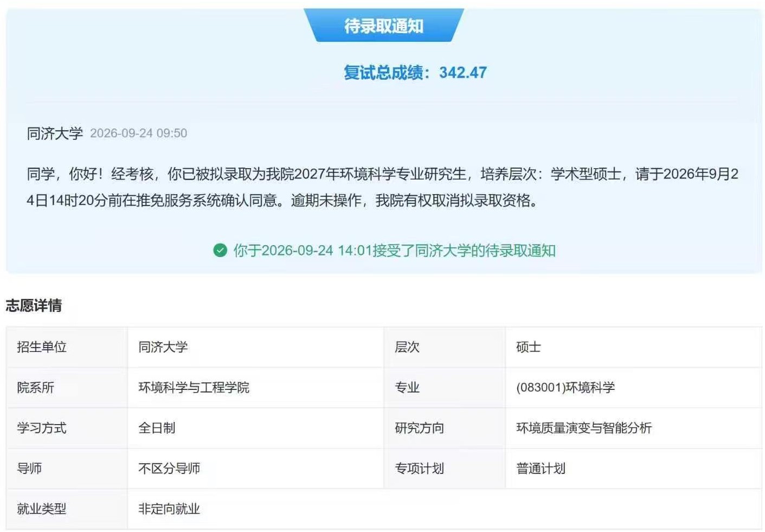Click the message paragraph starting 同学，你好

point(383,187)
